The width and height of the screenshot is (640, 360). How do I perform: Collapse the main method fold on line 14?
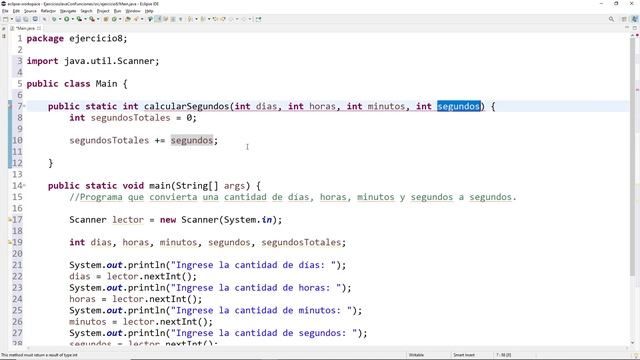click(x=24, y=185)
